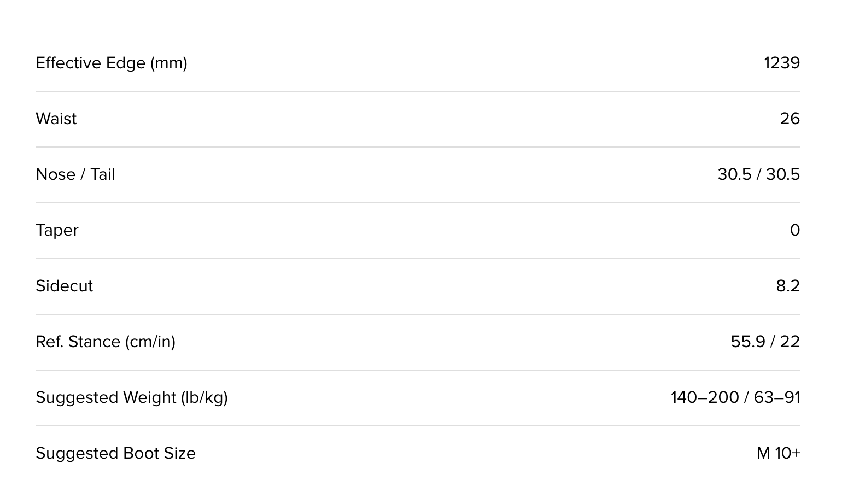This screenshot has width=842, height=504.
Task: Click the Suggested Boot Size label
Action: [x=115, y=454]
